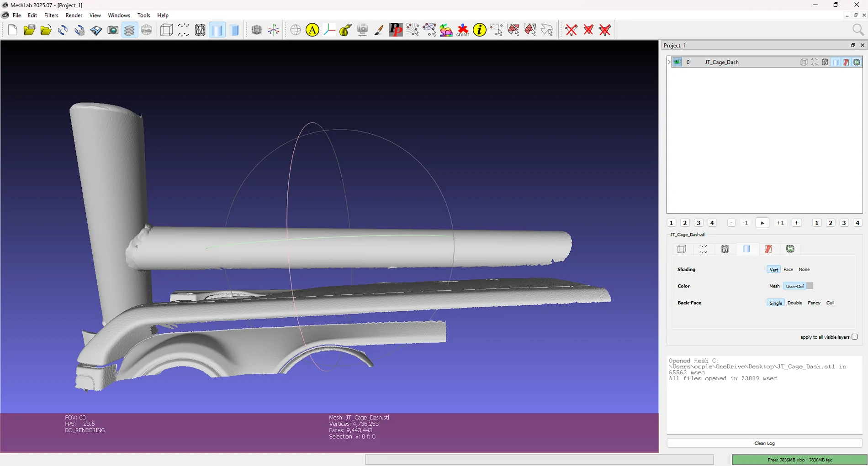
Task: Toggle the Show Layer Dialog icon
Action: tap(130, 30)
